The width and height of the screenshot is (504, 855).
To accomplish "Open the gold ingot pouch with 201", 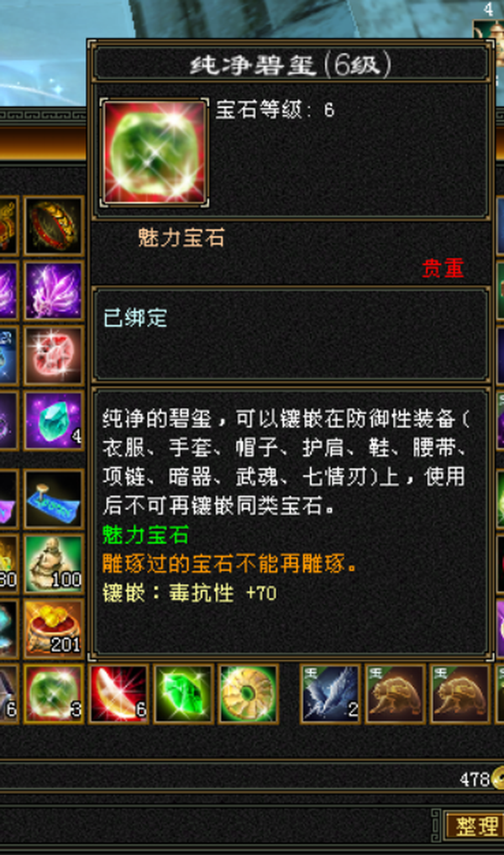I will 54,628.
